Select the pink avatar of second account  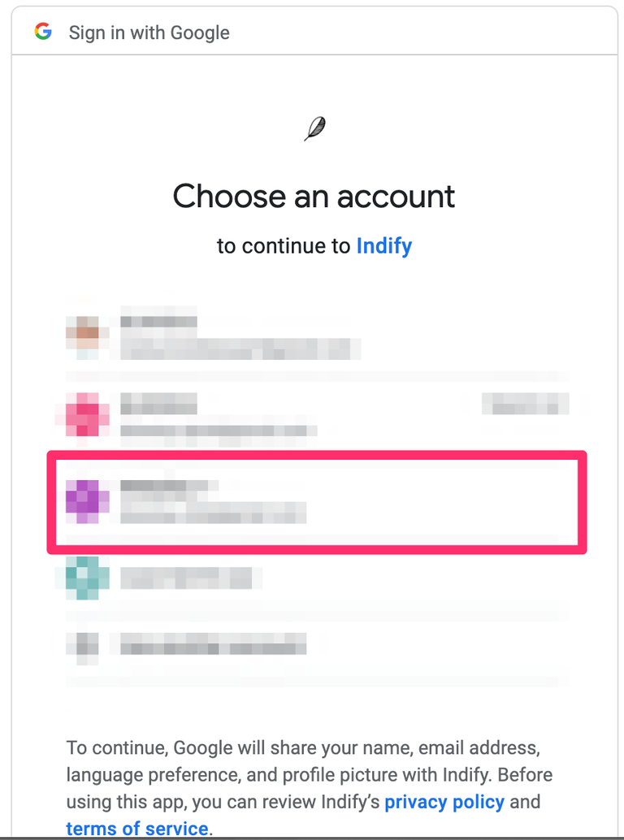[83, 414]
